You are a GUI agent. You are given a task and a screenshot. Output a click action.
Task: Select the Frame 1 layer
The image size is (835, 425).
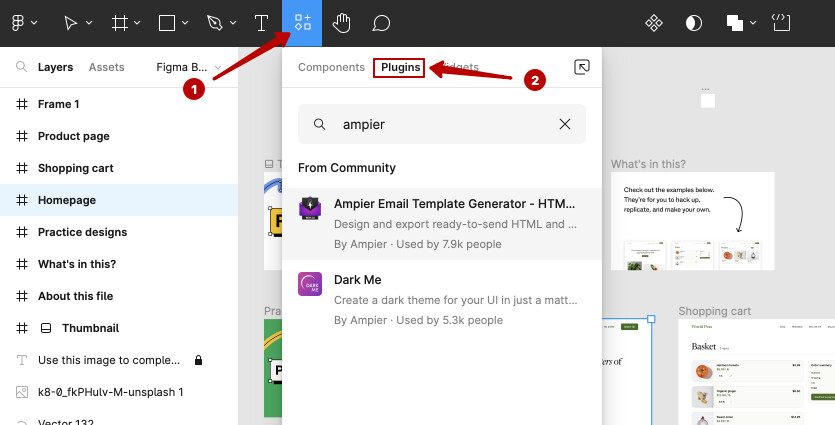(119, 104)
